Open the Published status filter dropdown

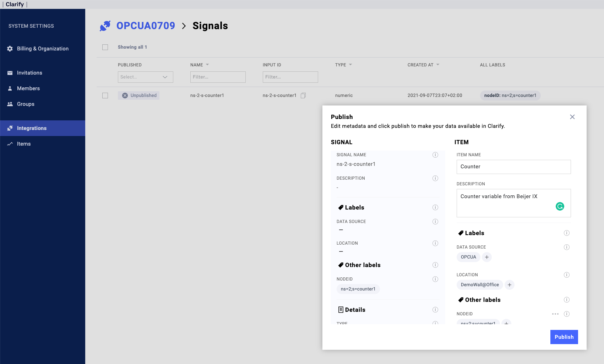point(145,77)
